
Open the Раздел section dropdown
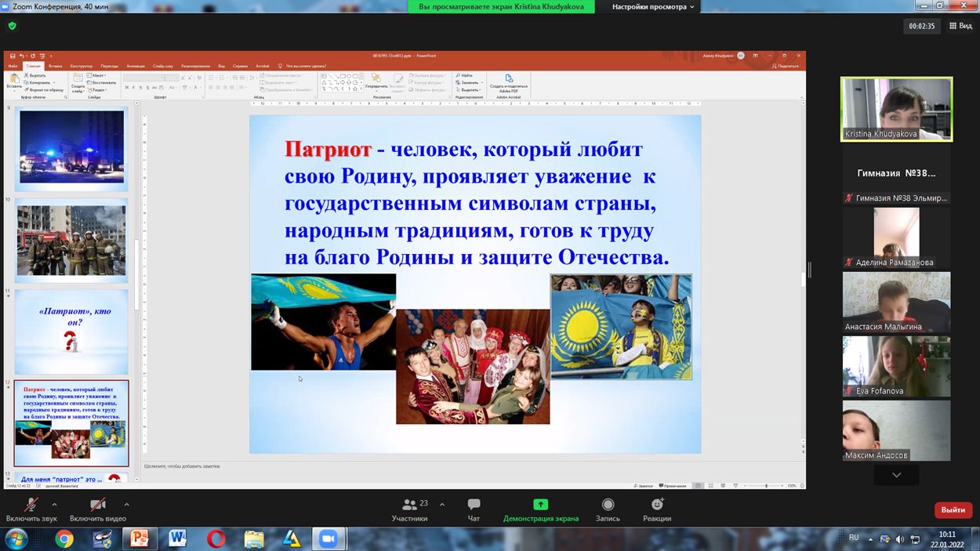coord(99,89)
